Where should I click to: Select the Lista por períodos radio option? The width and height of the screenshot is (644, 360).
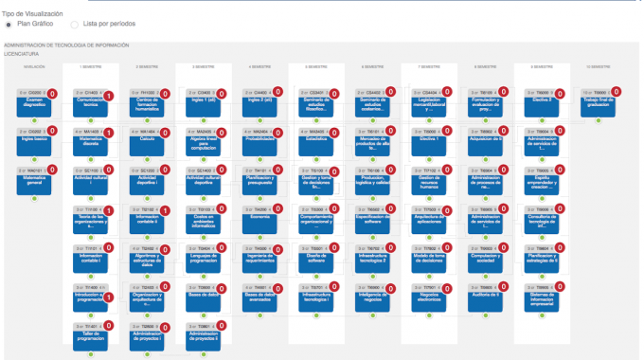tap(74, 25)
